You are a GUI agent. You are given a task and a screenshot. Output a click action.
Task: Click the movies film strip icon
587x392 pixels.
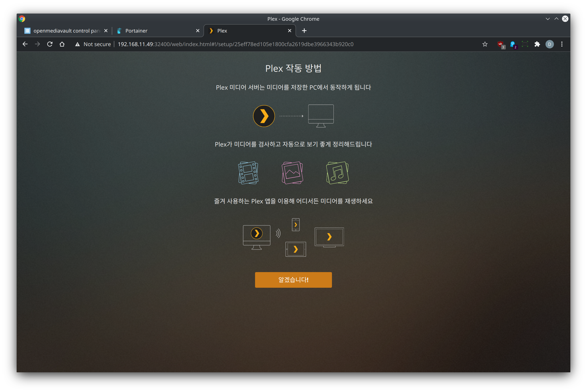click(x=248, y=173)
